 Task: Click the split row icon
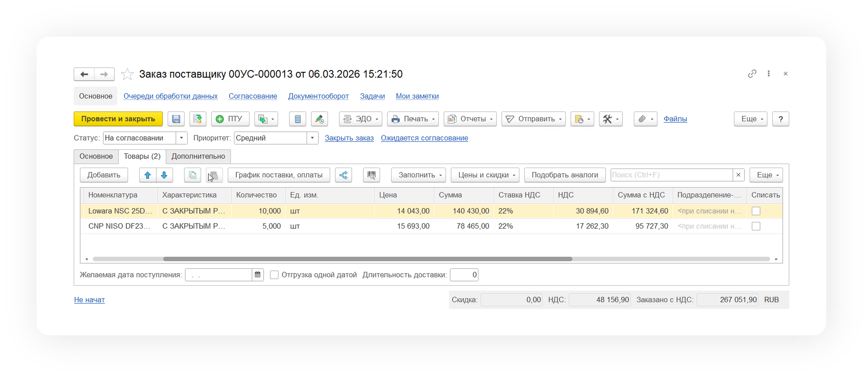(343, 175)
